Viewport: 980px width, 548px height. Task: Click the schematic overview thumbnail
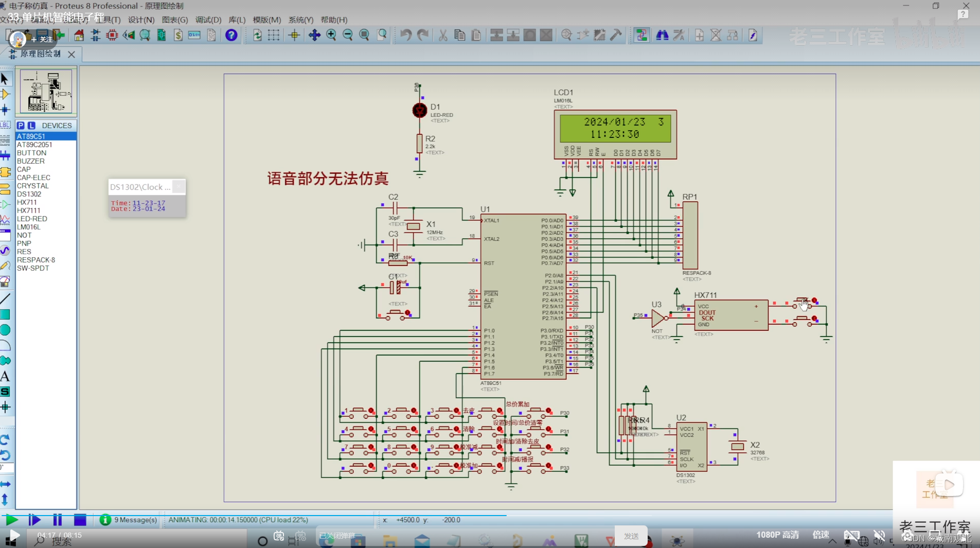[46, 91]
